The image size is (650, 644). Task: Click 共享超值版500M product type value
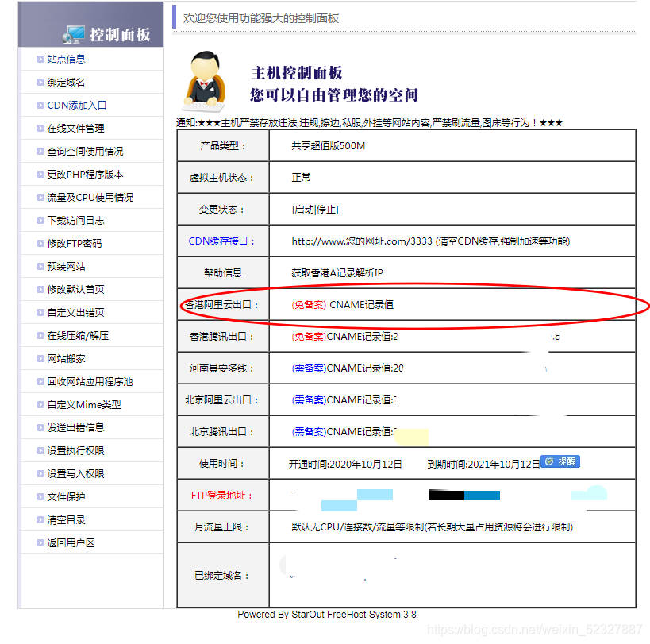coord(329,146)
